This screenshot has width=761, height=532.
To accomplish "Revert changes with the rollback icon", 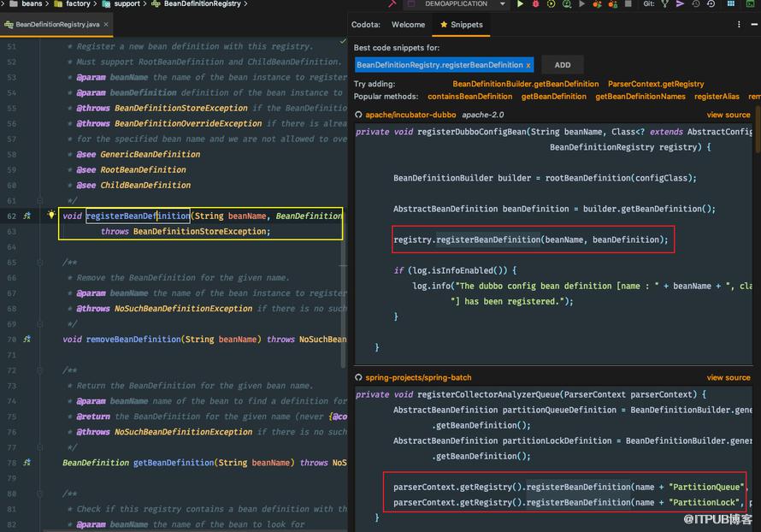I will click(x=711, y=4).
